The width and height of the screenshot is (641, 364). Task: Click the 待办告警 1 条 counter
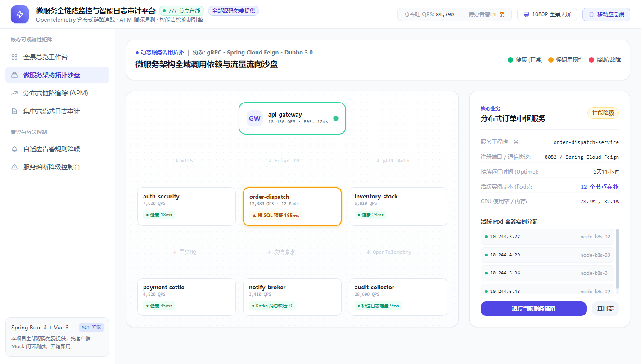[487, 14]
